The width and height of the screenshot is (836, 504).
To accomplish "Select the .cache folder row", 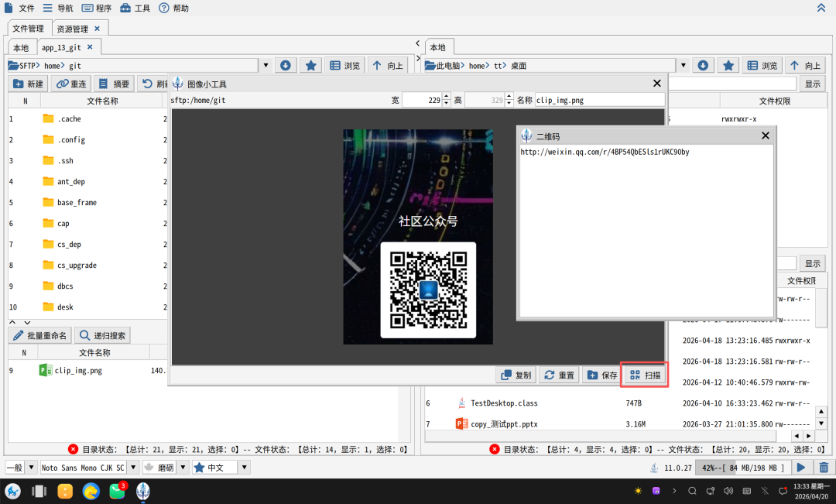I will click(x=88, y=119).
